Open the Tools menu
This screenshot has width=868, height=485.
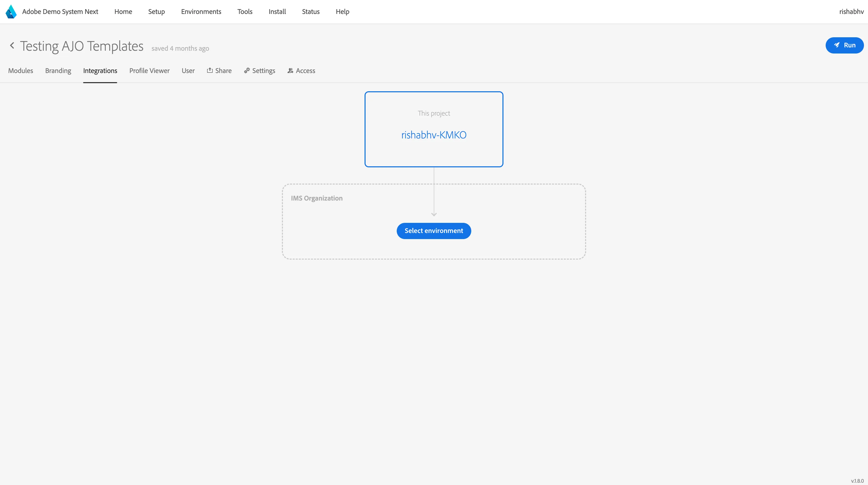pos(245,12)
